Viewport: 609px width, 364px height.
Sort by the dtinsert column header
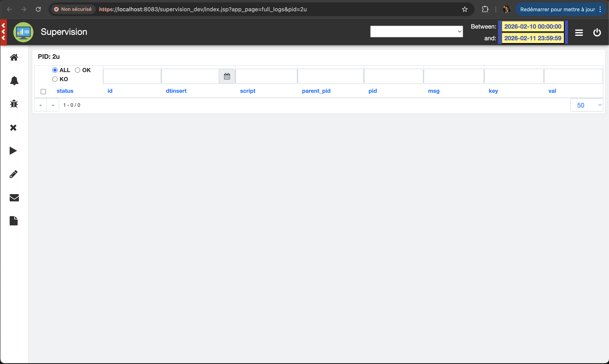point(176,91)
